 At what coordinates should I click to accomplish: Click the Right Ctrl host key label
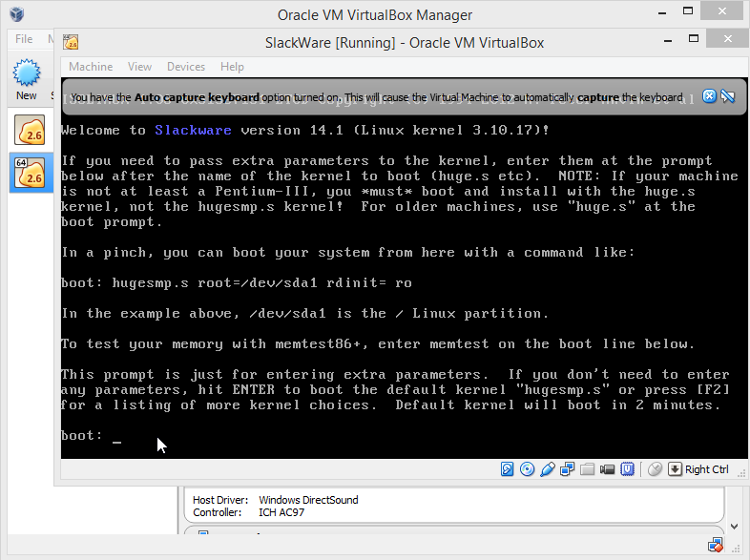tap(706, 469)
